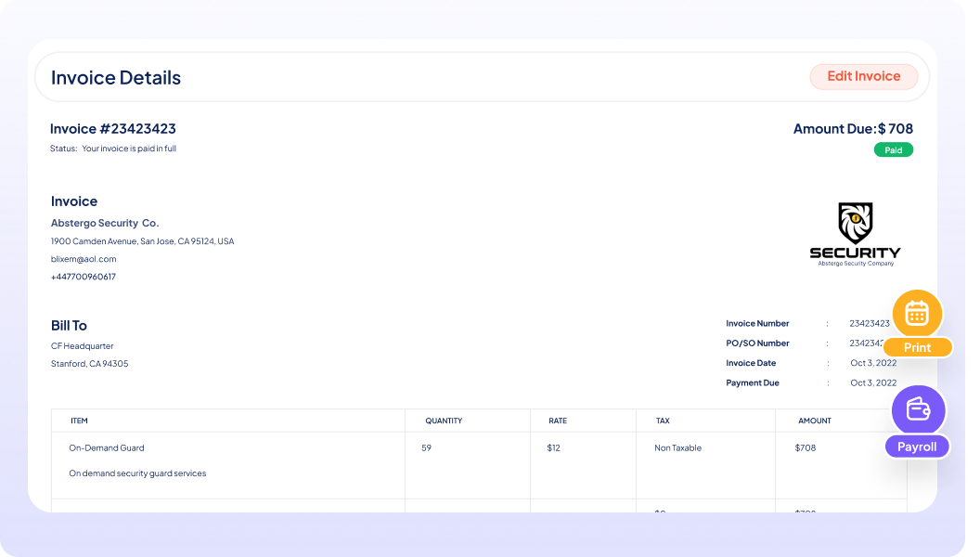
Task: Click the Abstergo Security Co. name
Action: [105, 223]
